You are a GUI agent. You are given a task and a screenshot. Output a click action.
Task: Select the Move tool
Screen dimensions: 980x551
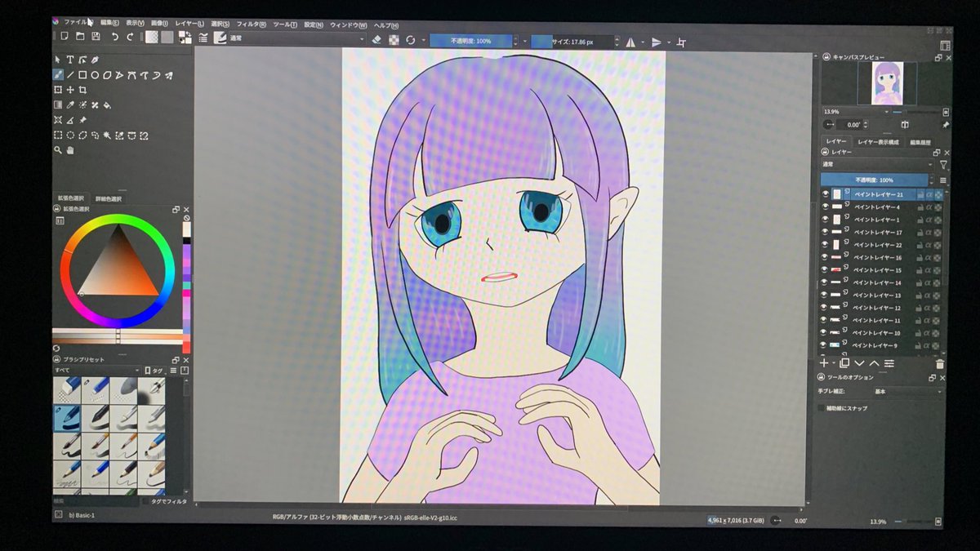70,90
